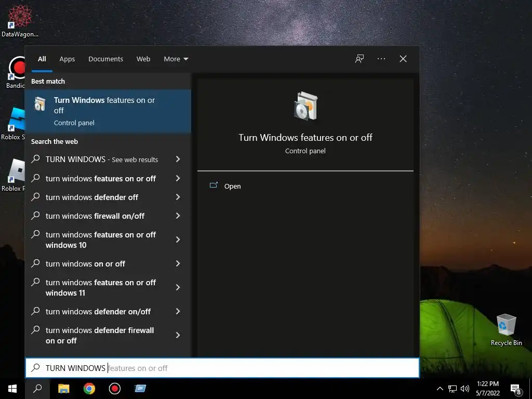Launch Google Chrome from the taskbar

(x=89, y=389)
